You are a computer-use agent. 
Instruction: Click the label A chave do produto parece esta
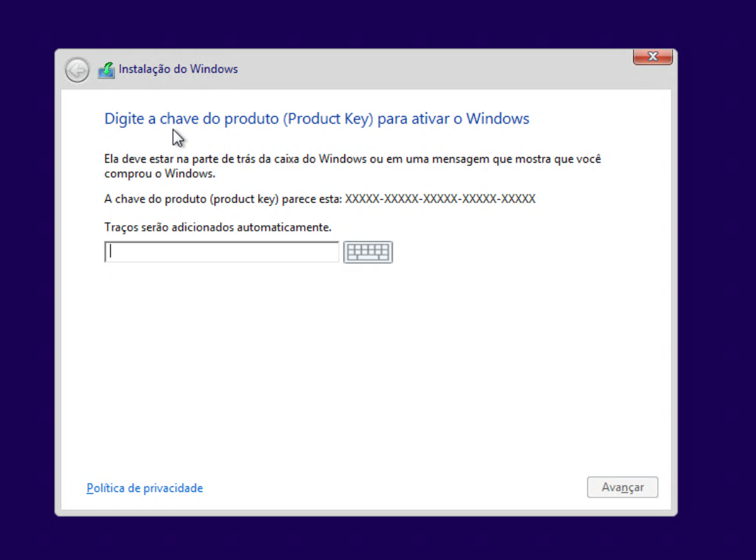224,199
